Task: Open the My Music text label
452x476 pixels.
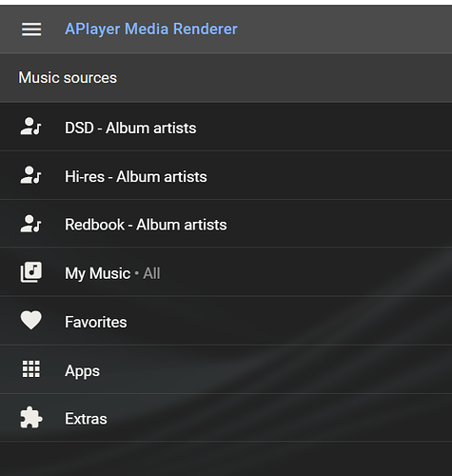Action: (x=98, y=273)
